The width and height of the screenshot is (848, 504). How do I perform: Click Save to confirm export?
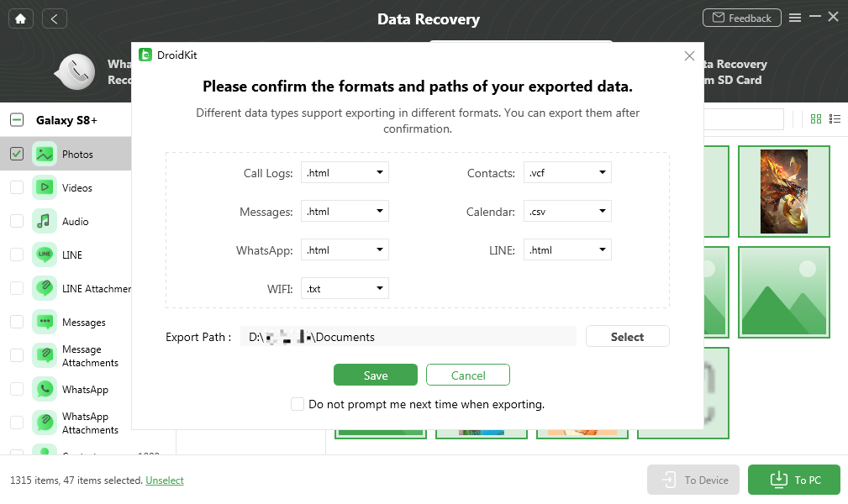(x=376, y=375)
